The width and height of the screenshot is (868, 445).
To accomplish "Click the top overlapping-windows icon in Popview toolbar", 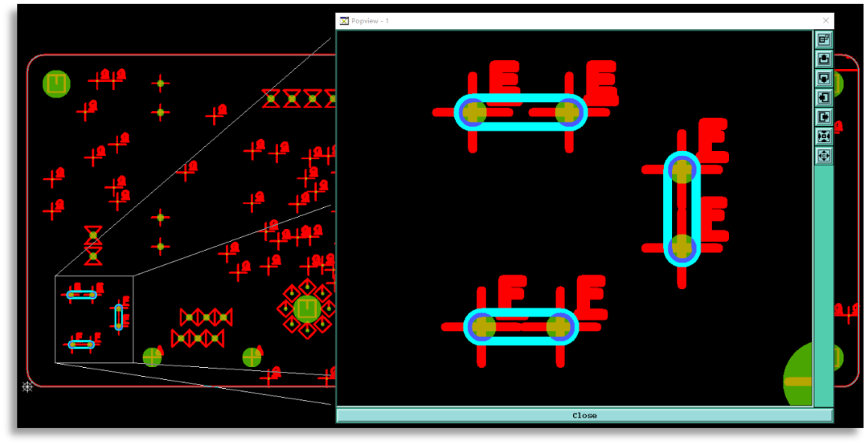I will pos(823,39).
